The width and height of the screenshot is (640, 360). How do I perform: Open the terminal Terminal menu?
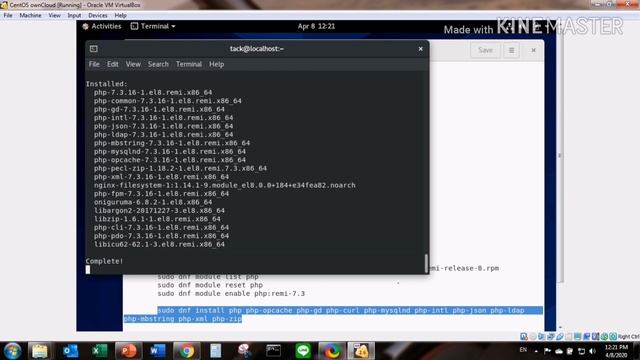pyautogui.click(x=189, y=64)
